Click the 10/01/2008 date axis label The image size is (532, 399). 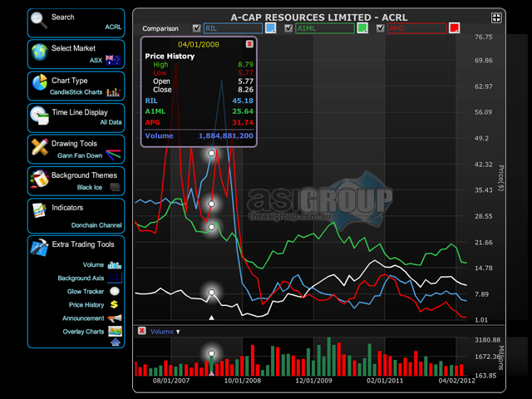(x=242, y=381)
